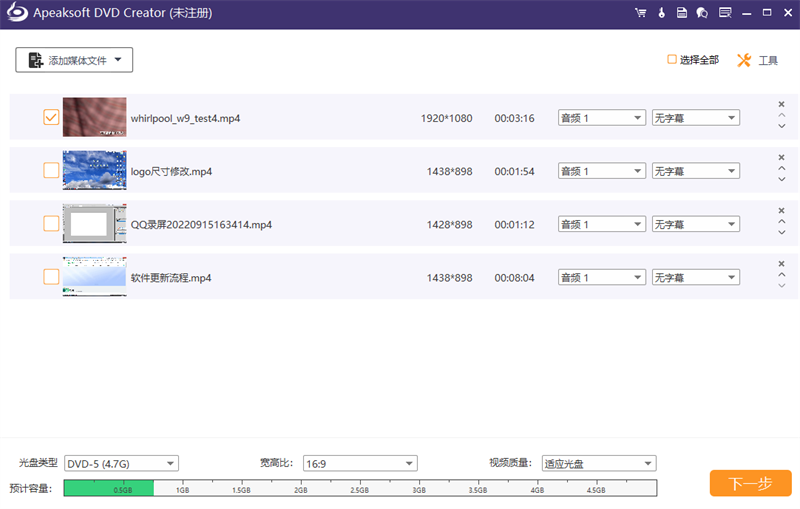Click the 下一步 button
Image resolution: width=800 pixels, height=509 pixels.
(x=751, y=483)
